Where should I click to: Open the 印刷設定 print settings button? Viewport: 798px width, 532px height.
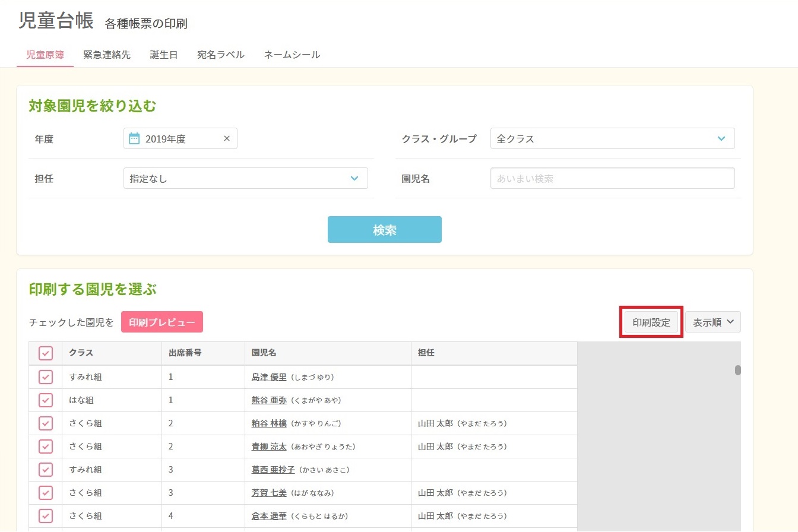(651, 322)
